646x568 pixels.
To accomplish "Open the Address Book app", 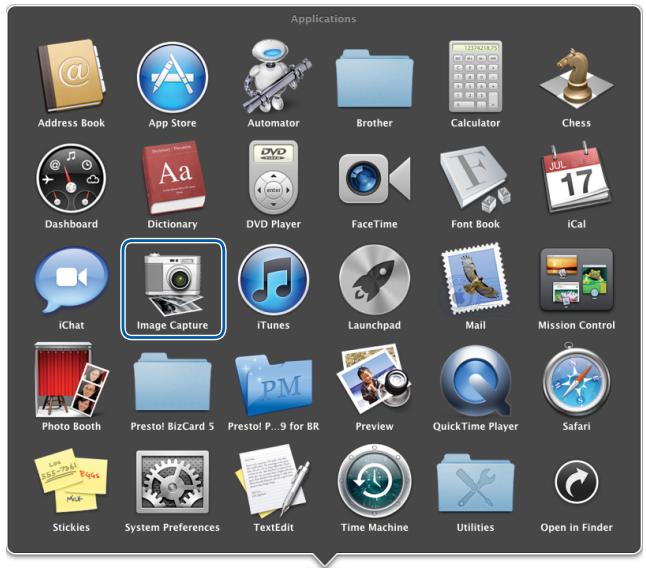I will click(x=71, y=76).
